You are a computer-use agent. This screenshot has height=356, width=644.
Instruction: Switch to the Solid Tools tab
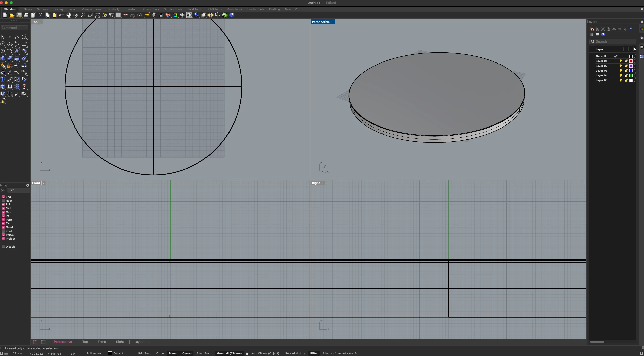[194, 9]
